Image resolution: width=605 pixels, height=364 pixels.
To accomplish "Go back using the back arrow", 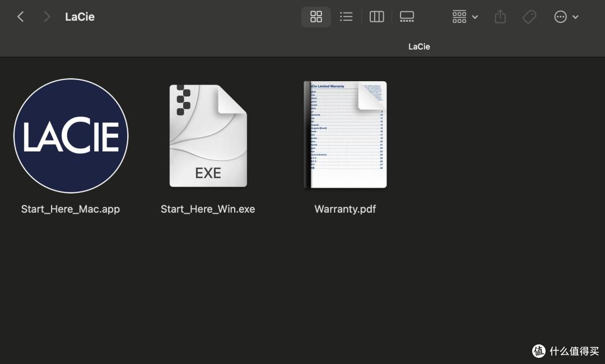I will (x=21, y=17).
